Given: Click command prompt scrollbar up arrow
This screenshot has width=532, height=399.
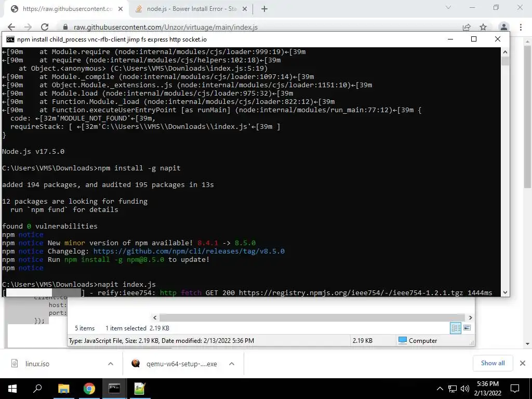Looking at the screenshot, I should 505,52.
